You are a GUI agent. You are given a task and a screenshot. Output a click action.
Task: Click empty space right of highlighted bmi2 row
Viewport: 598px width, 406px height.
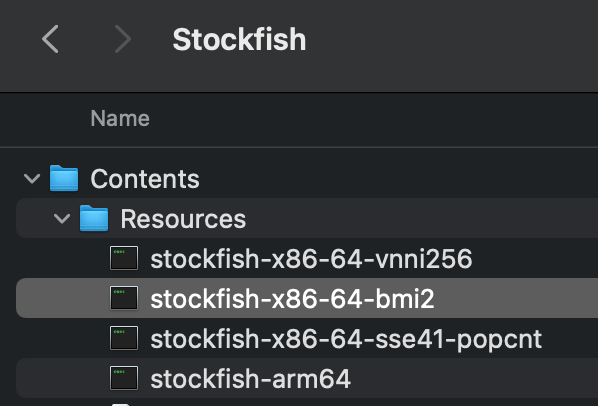[x=515, y=298]
